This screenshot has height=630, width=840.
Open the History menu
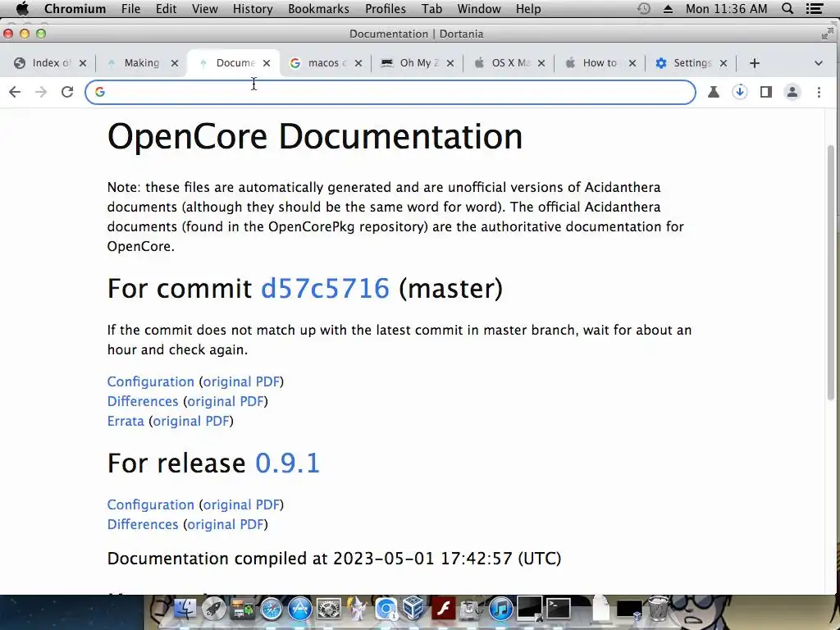[x=253, y=8]
